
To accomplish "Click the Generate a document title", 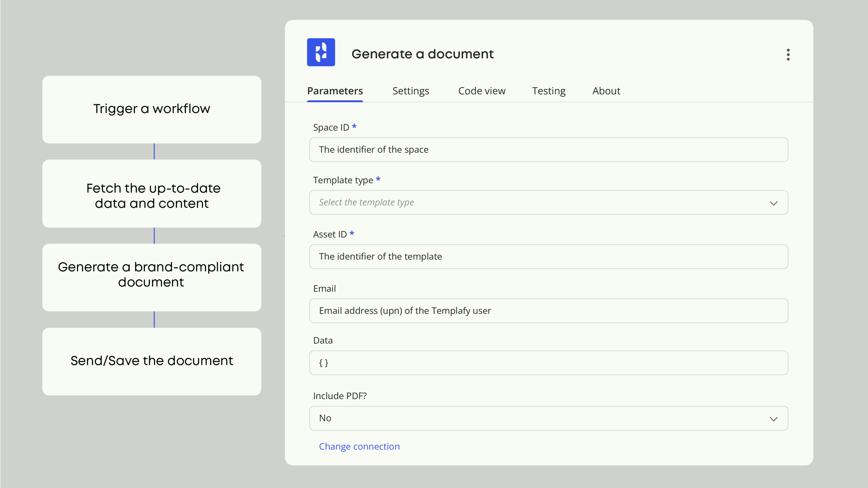I will pos(422,54).
